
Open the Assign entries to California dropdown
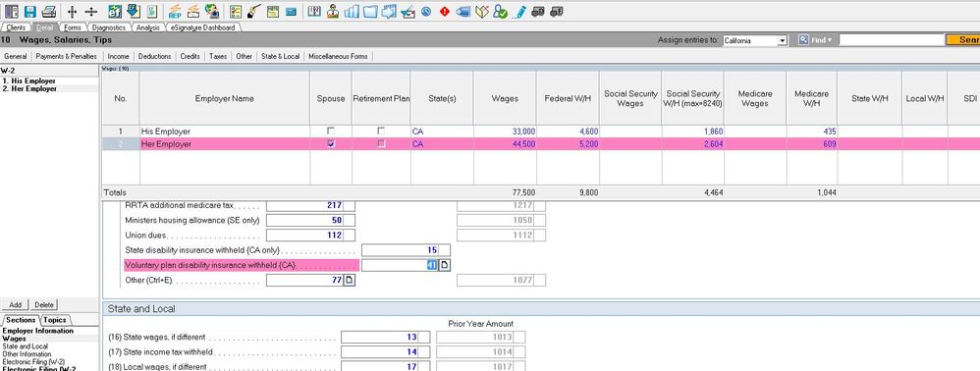782,40
